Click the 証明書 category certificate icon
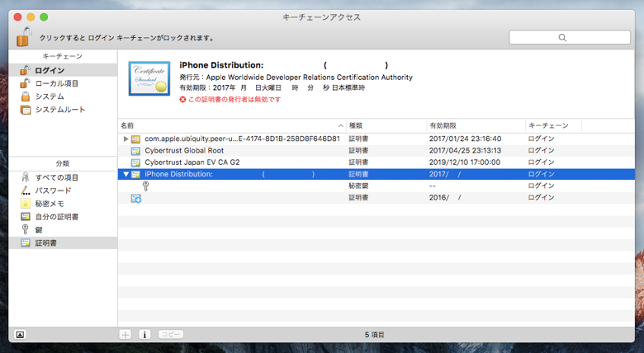Viewport: 644px width, 353px height. 26,243
